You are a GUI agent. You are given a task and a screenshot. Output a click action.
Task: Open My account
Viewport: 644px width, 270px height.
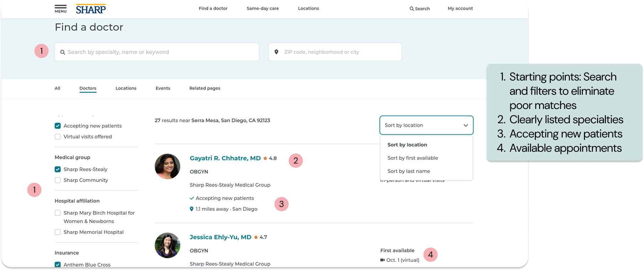pos(460,9)
